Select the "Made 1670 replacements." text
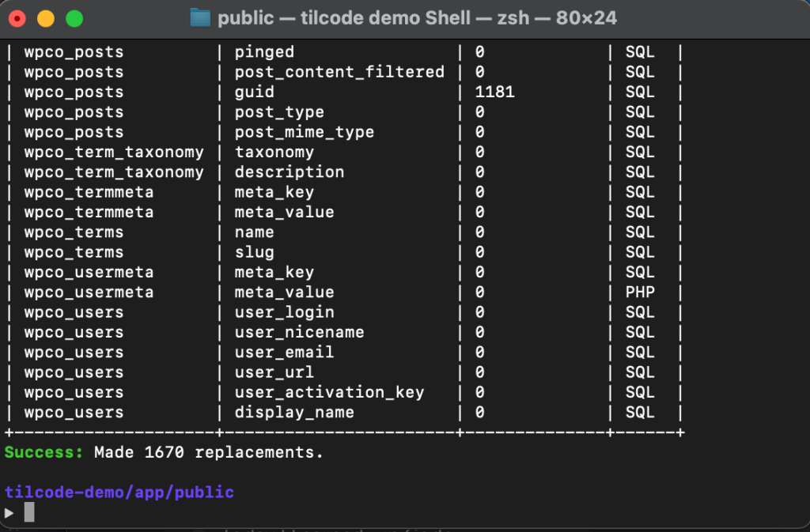The width and height of the screenshot is (810, 532). [x=209, y=452]
